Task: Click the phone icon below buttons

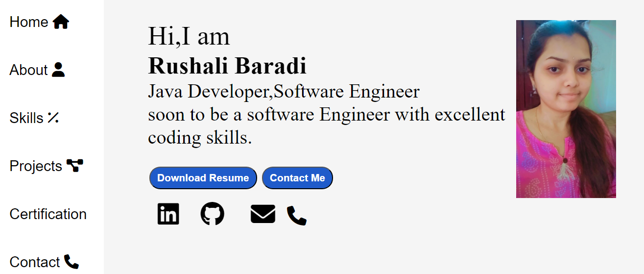Action: (297, 216)
